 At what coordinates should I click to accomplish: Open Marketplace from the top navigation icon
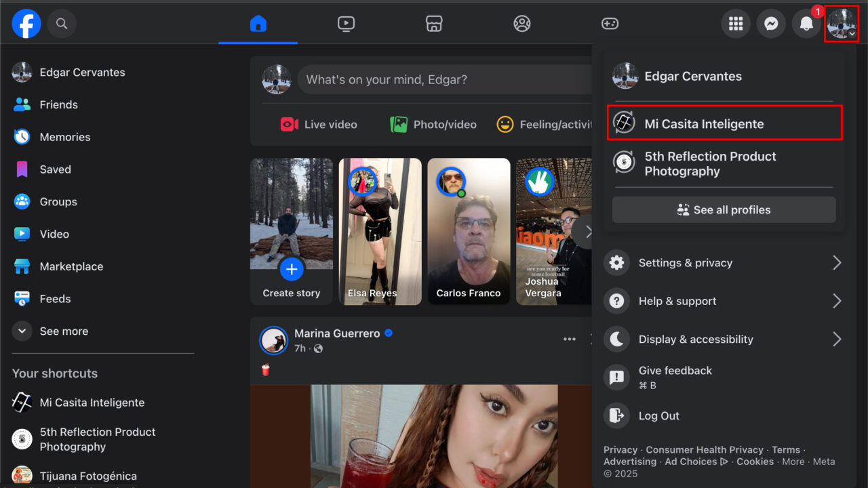click(x=433, y=23)
